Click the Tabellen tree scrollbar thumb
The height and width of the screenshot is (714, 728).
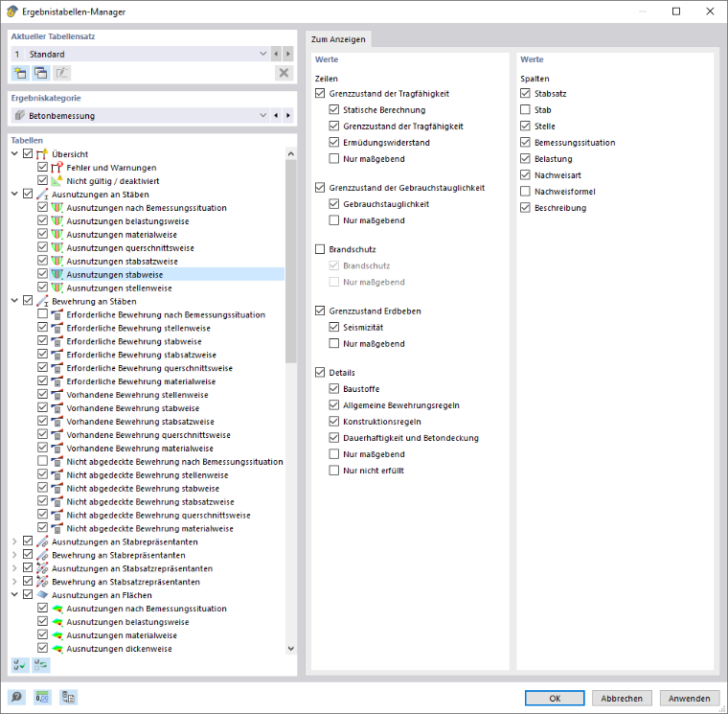tap(290, 261)
